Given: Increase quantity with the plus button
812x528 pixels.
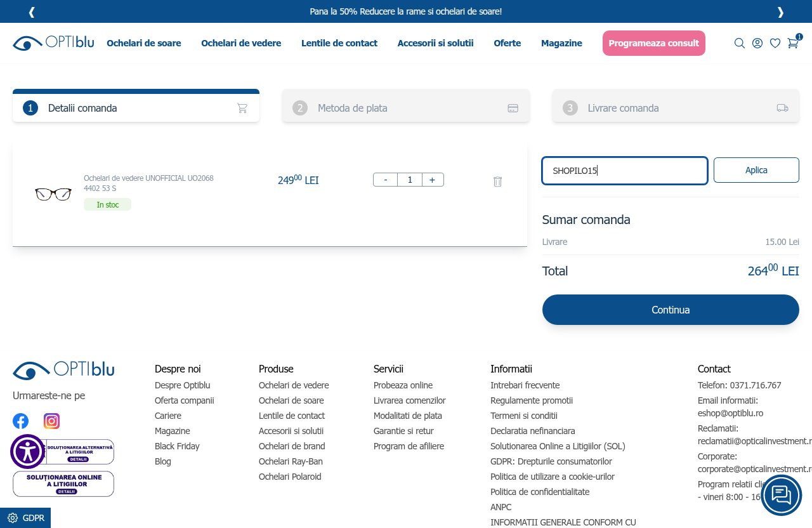Looking at the screenshot, I should 432,180.
